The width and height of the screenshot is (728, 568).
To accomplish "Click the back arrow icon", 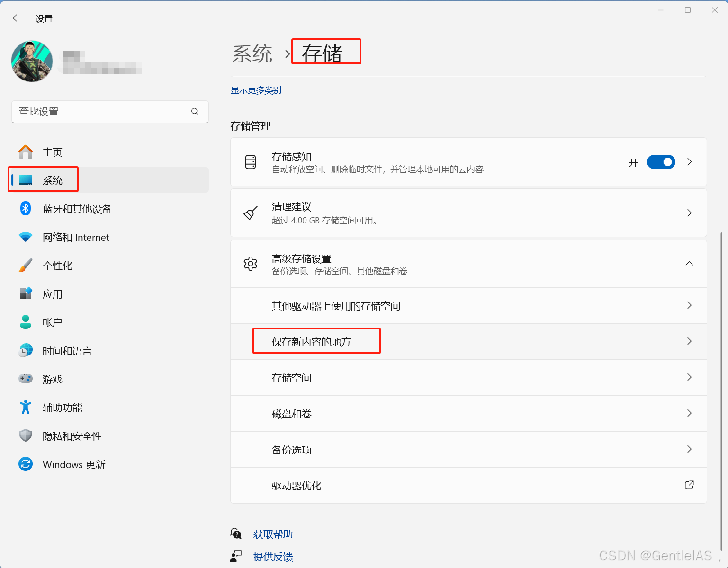I will click(x=17, y=18).
